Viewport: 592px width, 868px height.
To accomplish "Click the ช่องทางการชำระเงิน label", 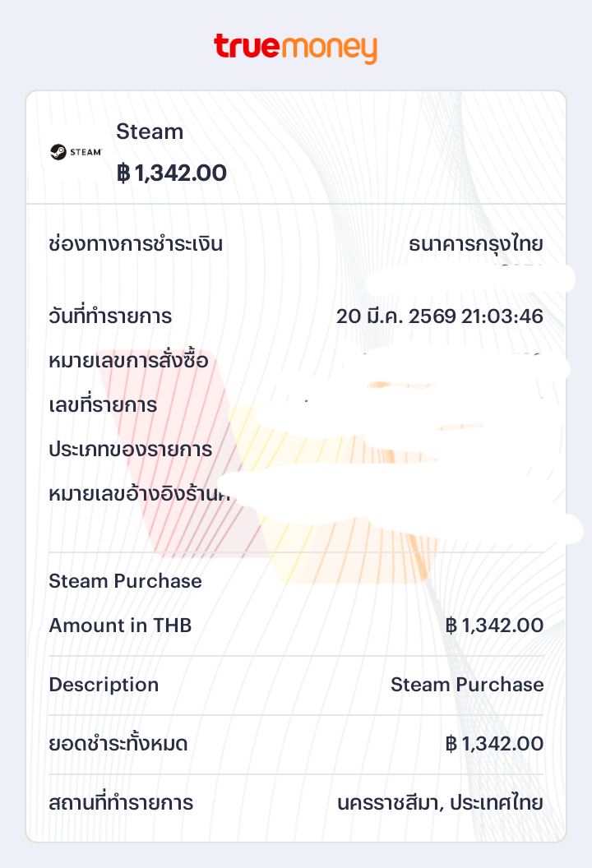I will 136,244.
